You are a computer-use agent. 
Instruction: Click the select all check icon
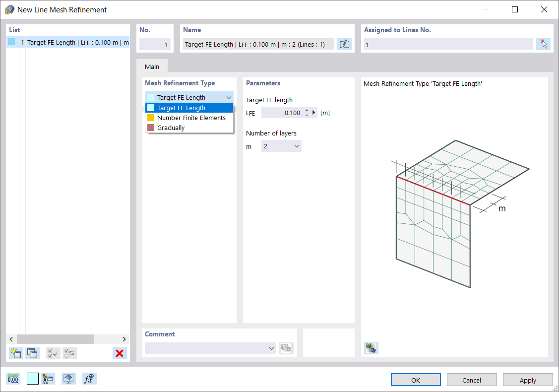tap(53, 353)
